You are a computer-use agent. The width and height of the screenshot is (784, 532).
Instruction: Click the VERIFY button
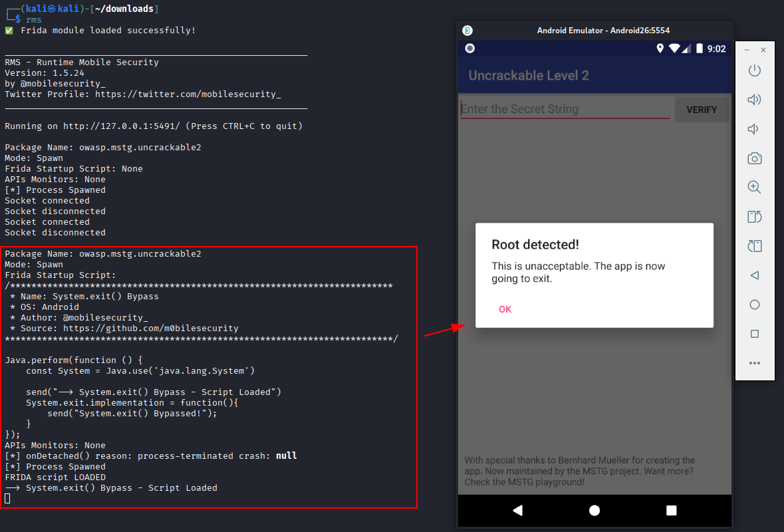702,110
